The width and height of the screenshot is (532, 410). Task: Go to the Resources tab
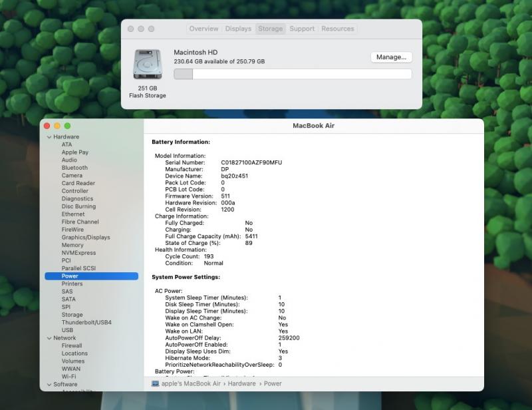tap(338, 29)
